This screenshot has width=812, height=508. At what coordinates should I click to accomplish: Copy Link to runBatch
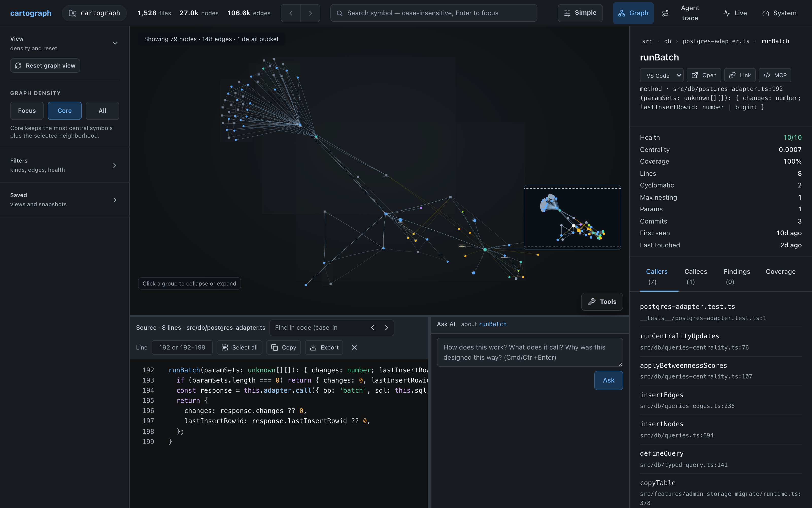pos(740,75)
